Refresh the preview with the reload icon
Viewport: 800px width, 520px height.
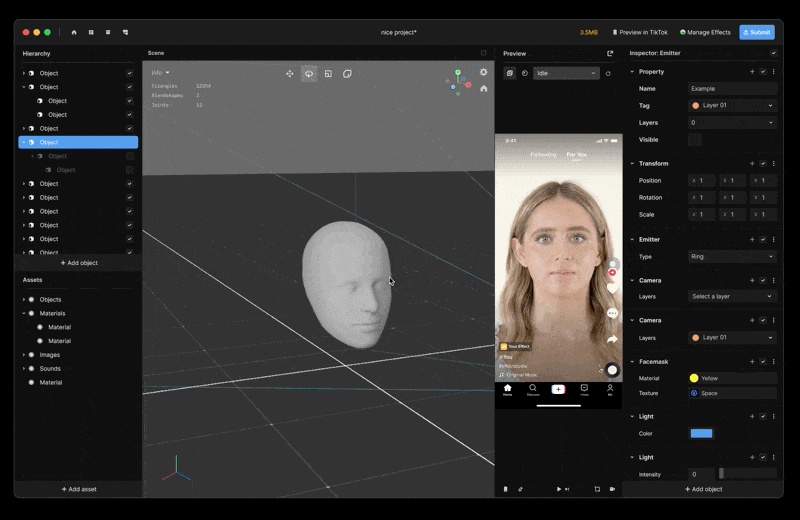(x=608, y=73)
